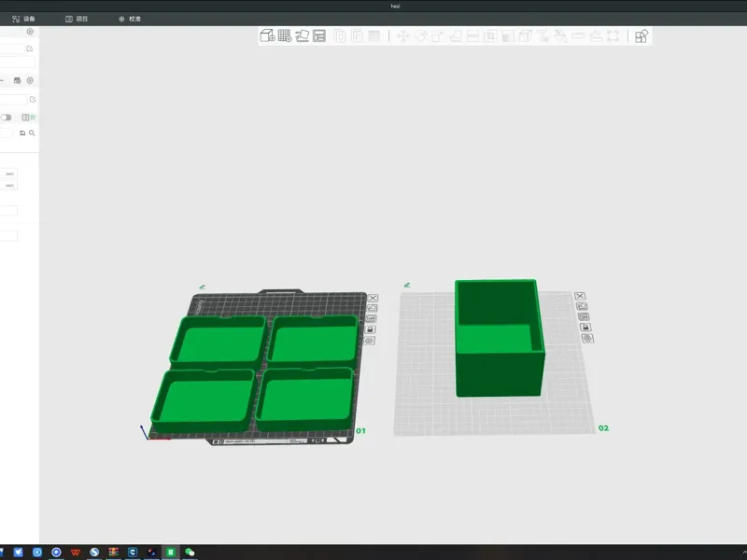
Task: Open the Mesh boolean tool
Action: 490,36
